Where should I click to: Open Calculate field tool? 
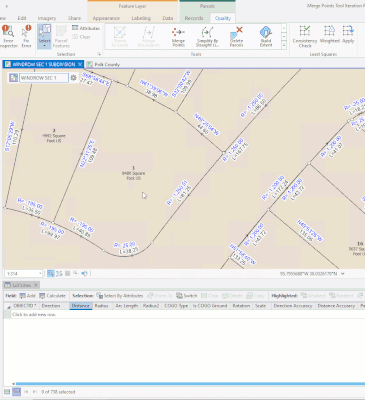52,296
